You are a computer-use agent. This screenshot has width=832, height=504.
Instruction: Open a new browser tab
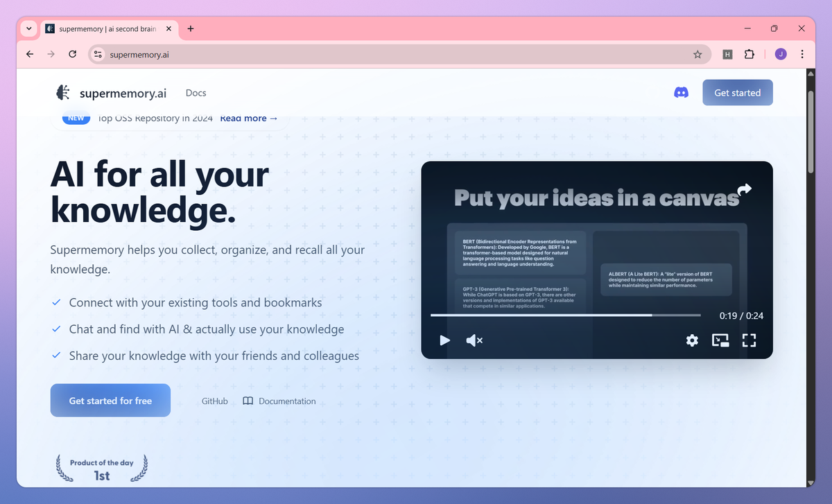[191, 28]
